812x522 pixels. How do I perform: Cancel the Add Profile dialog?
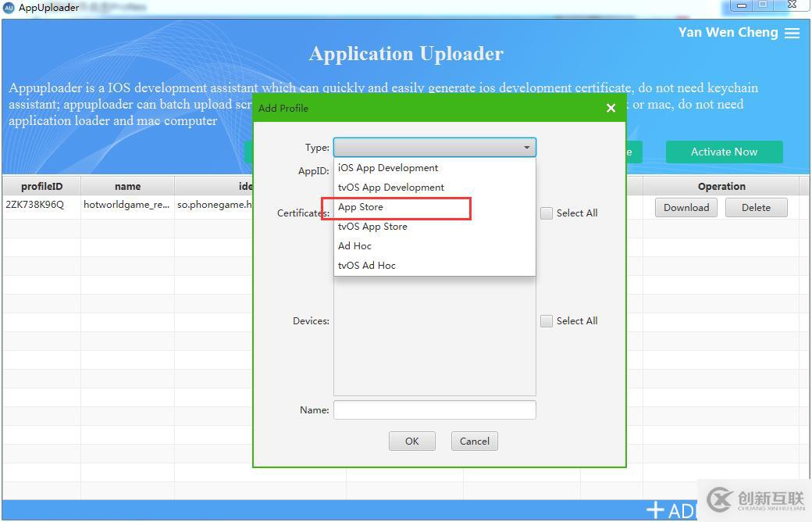pos(475,442)
